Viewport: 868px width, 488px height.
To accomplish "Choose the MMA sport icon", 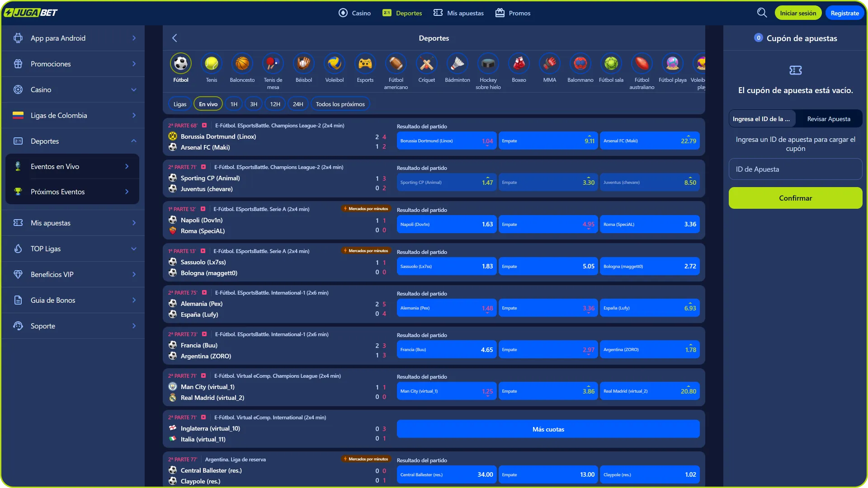I will [x=550, y=64].
